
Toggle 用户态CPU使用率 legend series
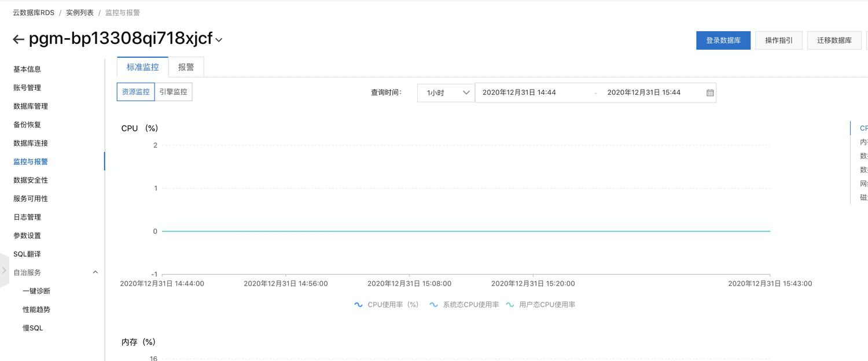click(x=540, y=305)
